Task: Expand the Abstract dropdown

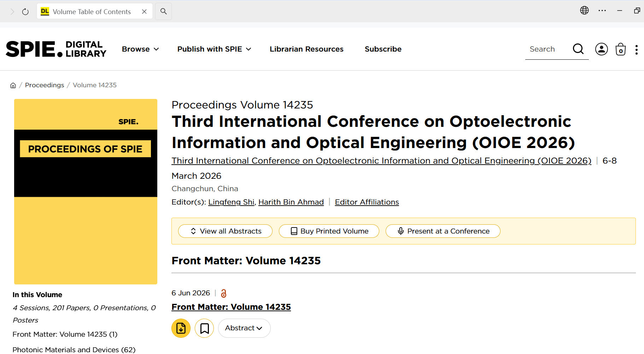Action: (244, 328)
